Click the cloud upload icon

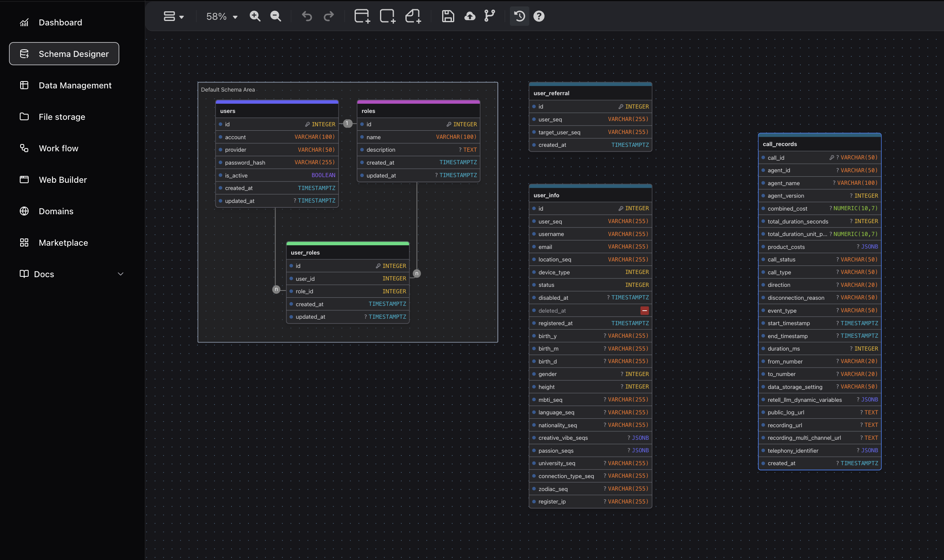coord(470,16)
